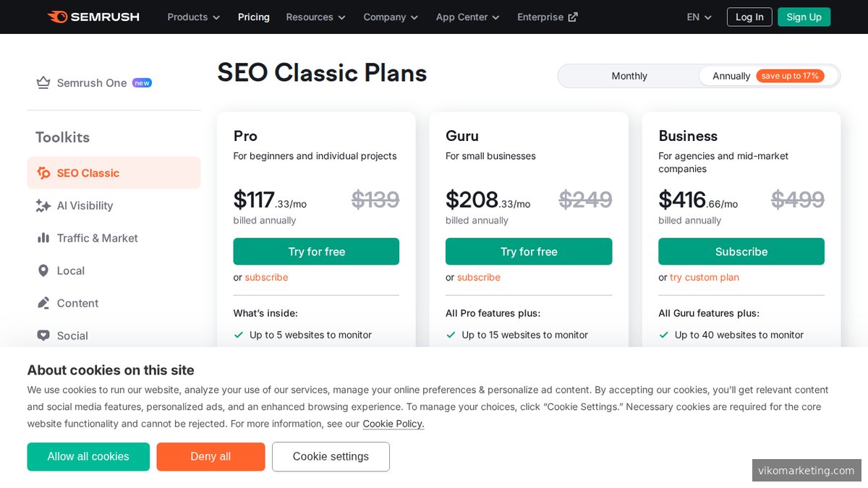Select the SEO Classic toolkit icon

[x=43, y=173]
